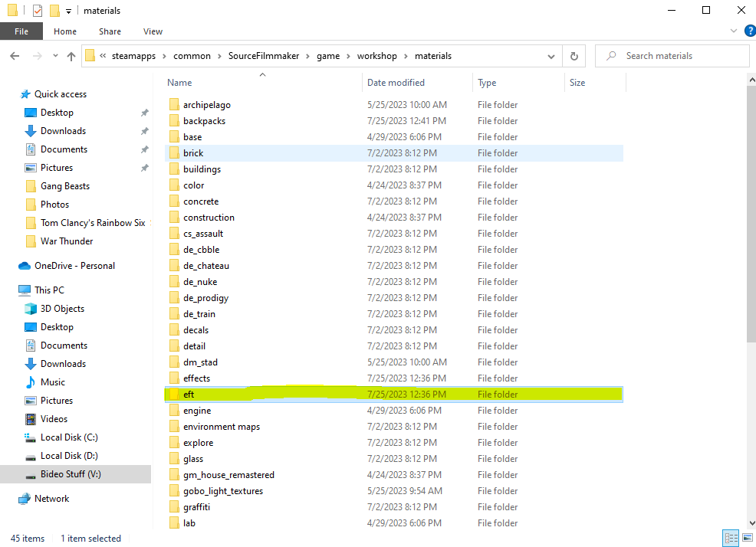Open Tom Clancy's Rainbow Six folder
Image resolution: width=756 pixels, height=547 pixels.
pyautogui.click(x=93, y=222)
